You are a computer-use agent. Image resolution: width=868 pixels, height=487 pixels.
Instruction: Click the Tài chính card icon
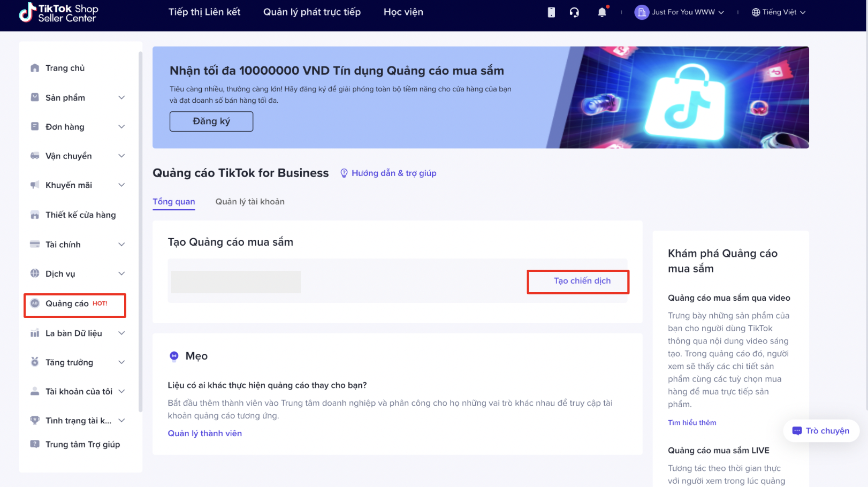[x=35, y=245]
